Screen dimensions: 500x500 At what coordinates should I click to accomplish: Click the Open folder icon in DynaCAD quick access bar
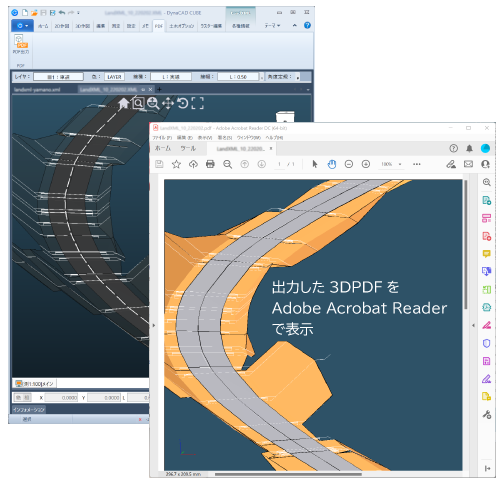click(34, 13)
